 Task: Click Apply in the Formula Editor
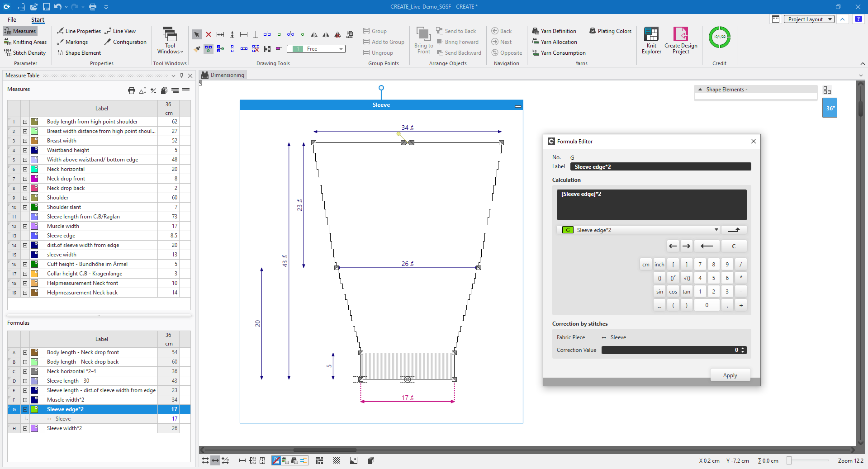coord(730,375)
